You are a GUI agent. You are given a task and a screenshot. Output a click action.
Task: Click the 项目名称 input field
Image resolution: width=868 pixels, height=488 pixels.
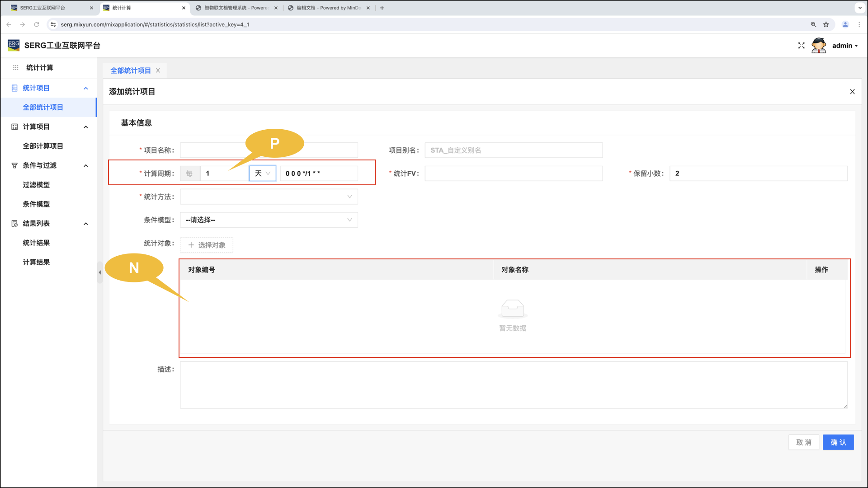click(212, 150)
